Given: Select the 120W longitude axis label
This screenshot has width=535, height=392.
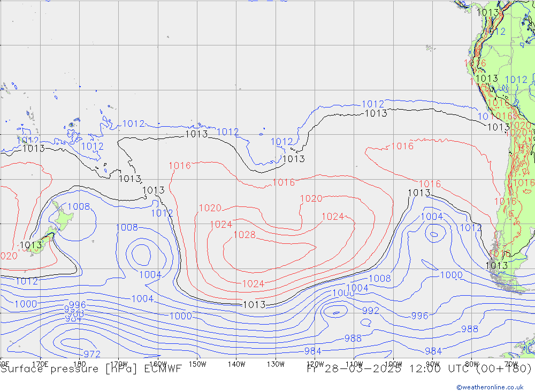Looking at the screenshot, I should click(315, 364).
